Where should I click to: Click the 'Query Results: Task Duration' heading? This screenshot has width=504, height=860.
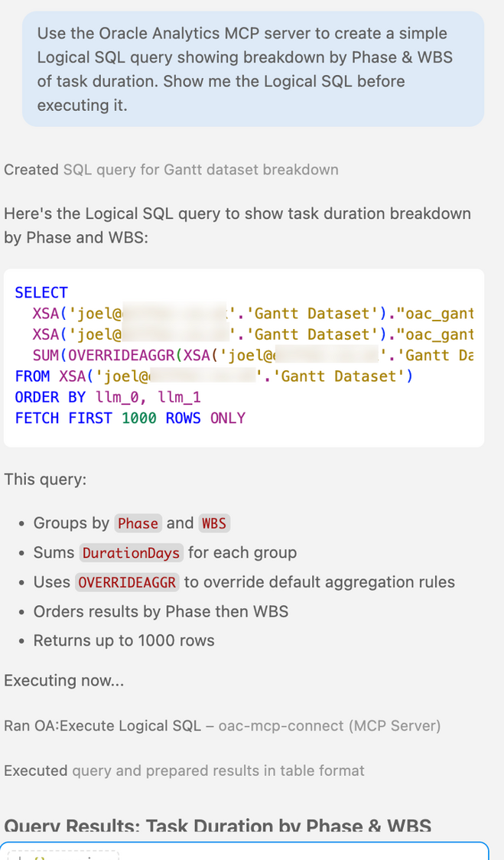pos(218,826)
